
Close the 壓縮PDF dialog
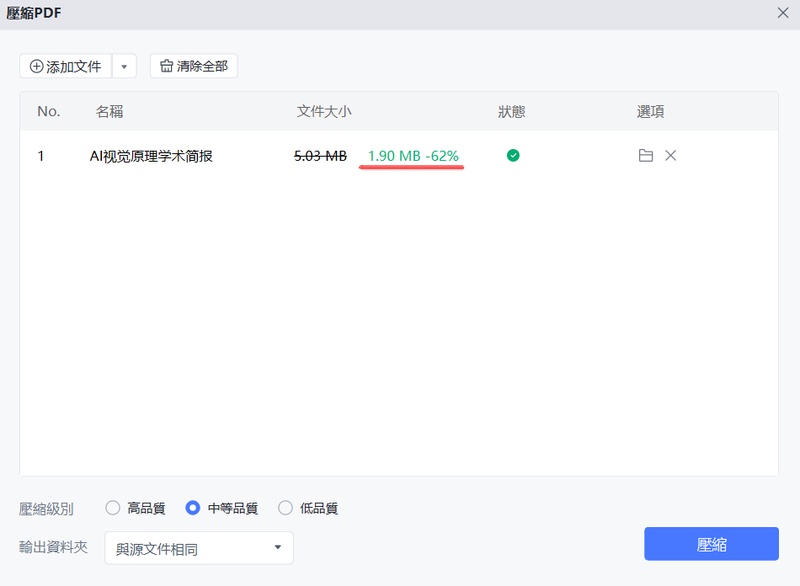click(x=785, y=15)
